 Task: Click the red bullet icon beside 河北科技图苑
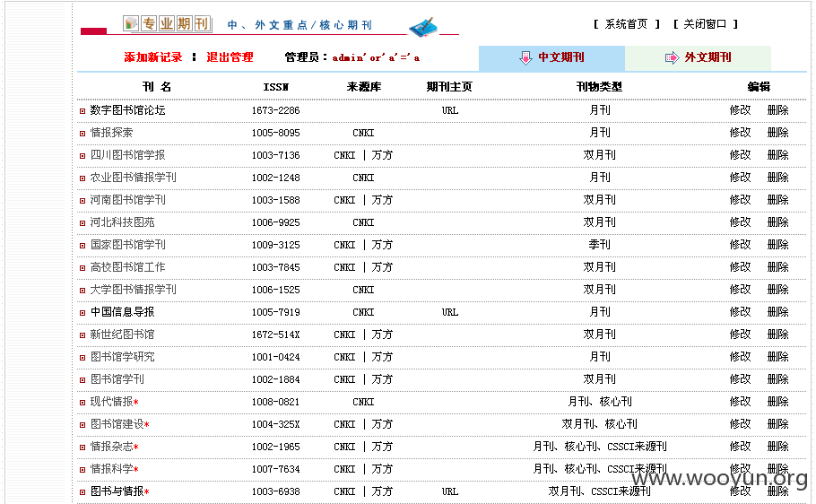(82, 222)
